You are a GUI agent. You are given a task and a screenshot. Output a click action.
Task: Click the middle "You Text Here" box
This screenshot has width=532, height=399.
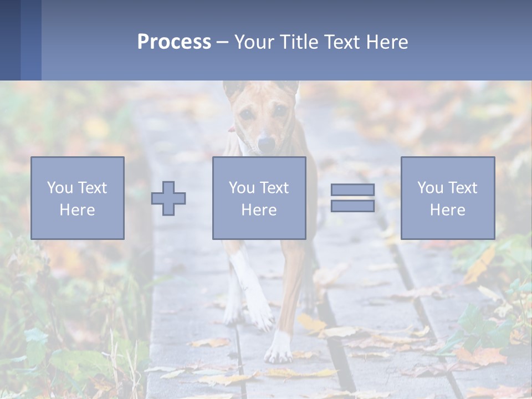(x=259, y=198)
